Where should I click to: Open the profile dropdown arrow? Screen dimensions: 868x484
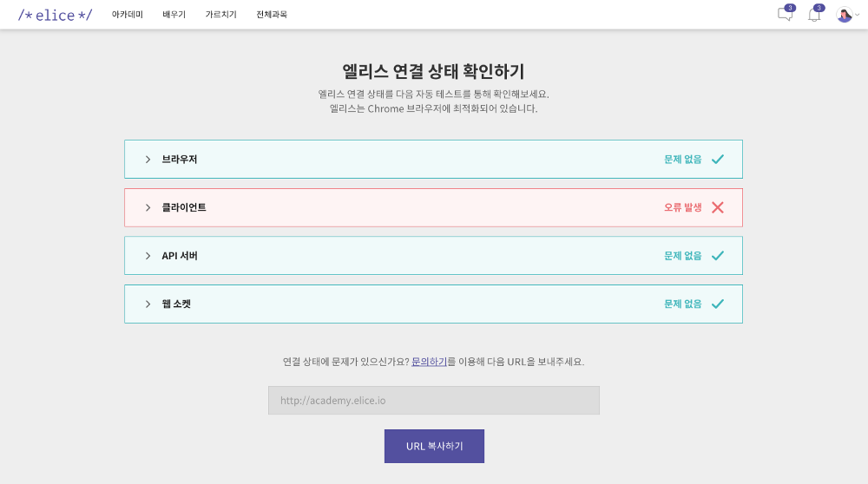858,15
